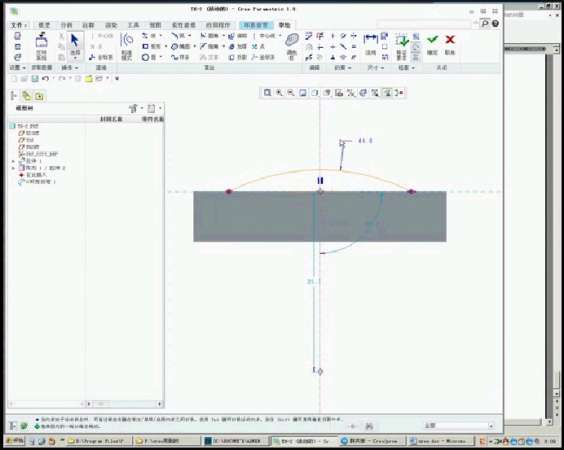The width and height of the screenshot is (564, 450).
Task: Select the Normal dimension tool
Action: click(x=370, y=44)
